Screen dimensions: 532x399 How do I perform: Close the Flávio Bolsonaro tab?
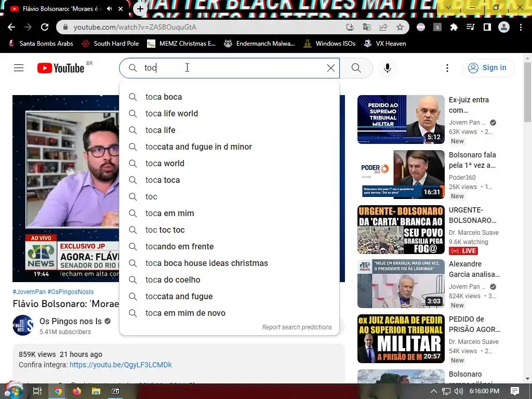pyautogui.click(x=121, y=9)
